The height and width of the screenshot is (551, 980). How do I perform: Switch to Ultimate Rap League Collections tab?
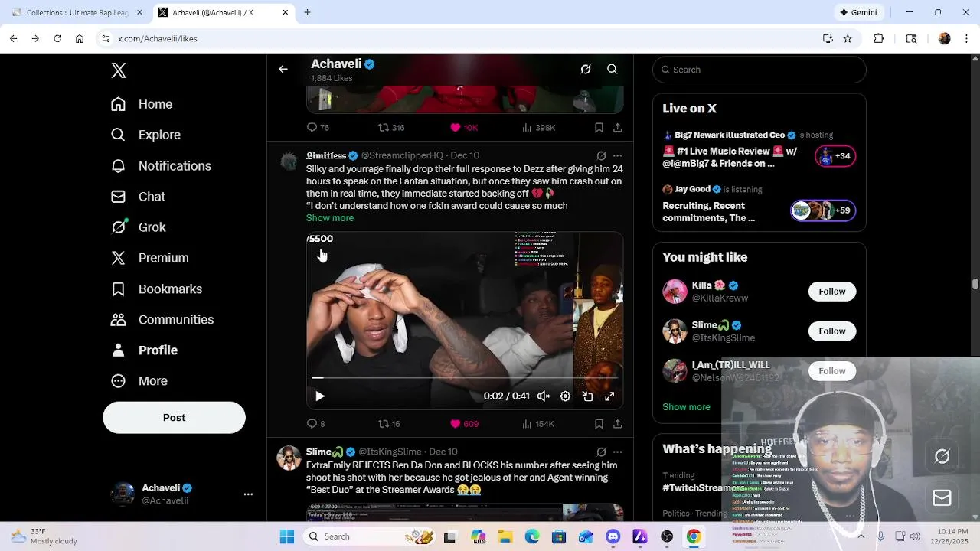(x=75, y=12)
